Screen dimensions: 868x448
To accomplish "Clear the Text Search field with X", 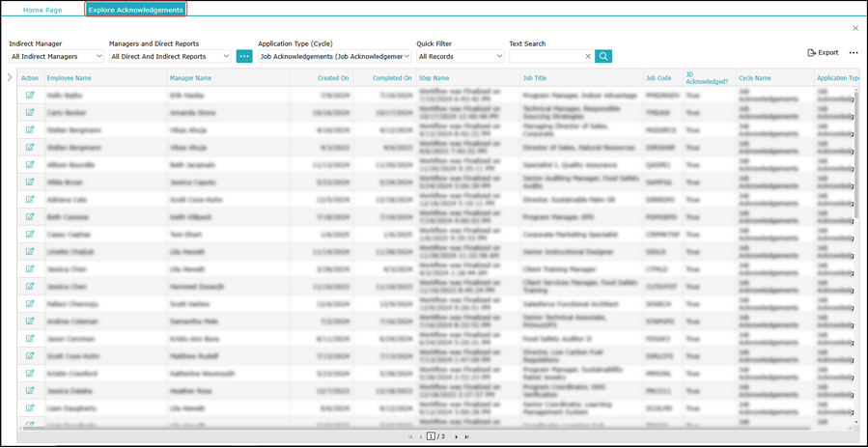I will coord(588,57).
